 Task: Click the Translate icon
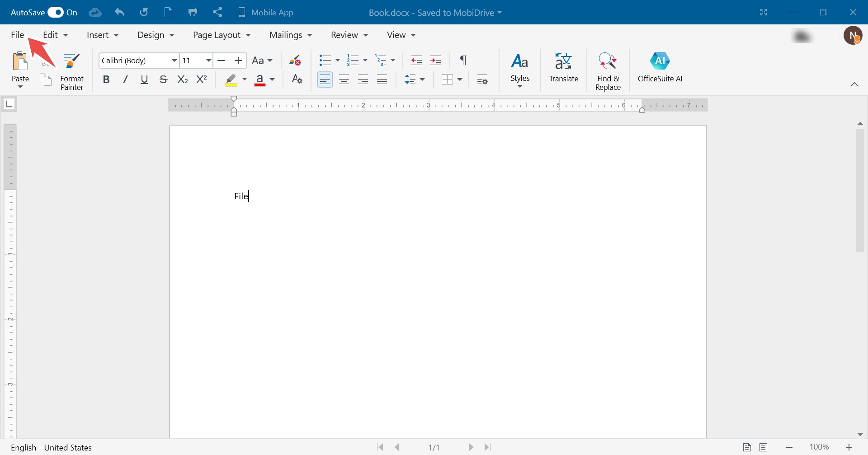tap(563, 68)
